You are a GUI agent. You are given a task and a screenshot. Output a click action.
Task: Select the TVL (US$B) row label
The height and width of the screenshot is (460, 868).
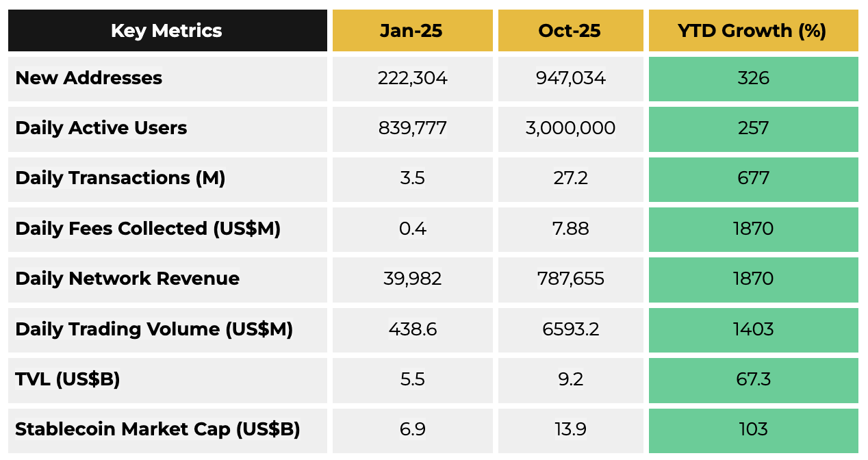(x=68, y=379)
